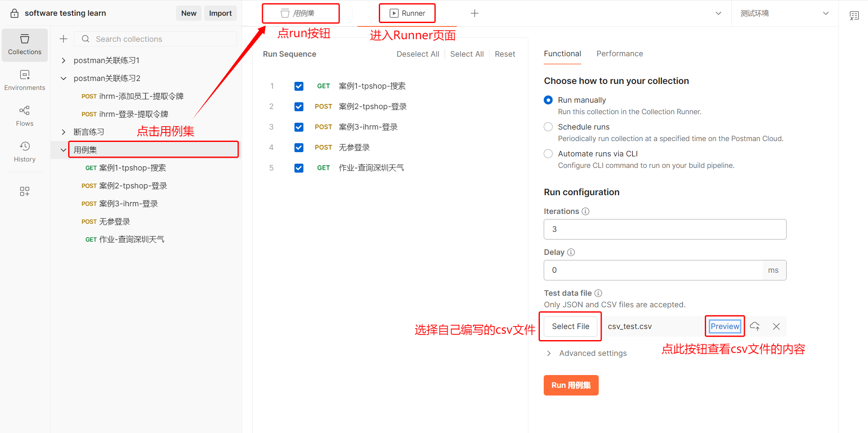Uncheck 案例2-tpshop-登录 in run sequence
This screenshot has height=433, width=868.
point(299,107)
